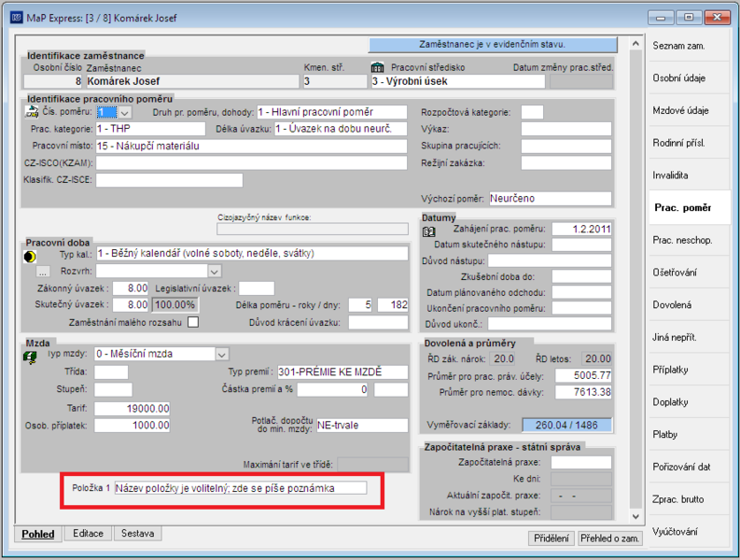Image resolution: width=740 pixels, height=560 pixels.
Task: Open the Invalidita section
Action: coord(689,175)
